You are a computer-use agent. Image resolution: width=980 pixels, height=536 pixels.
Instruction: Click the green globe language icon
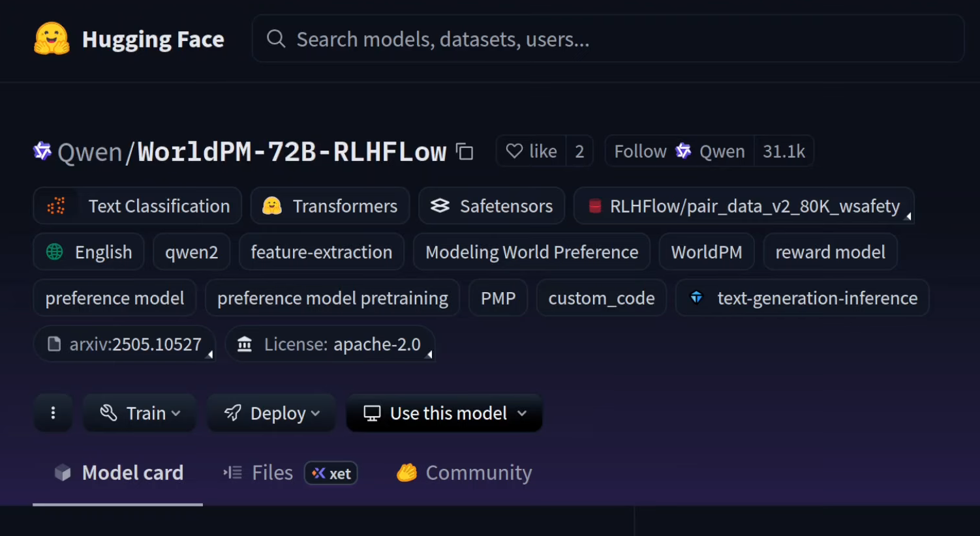55,252
